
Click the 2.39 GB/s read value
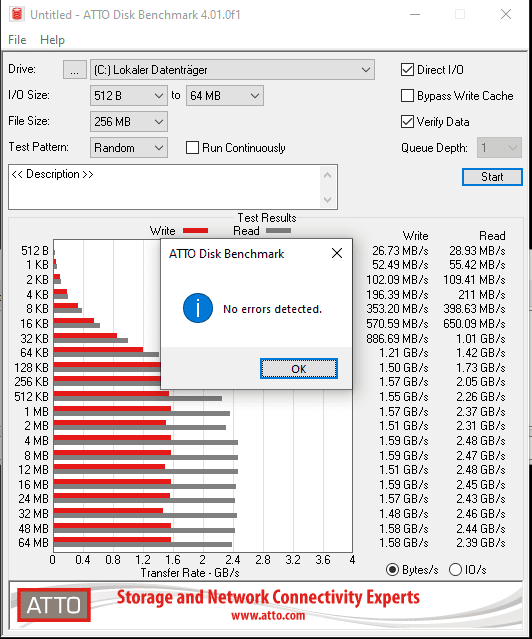click(x=481, y=543)
